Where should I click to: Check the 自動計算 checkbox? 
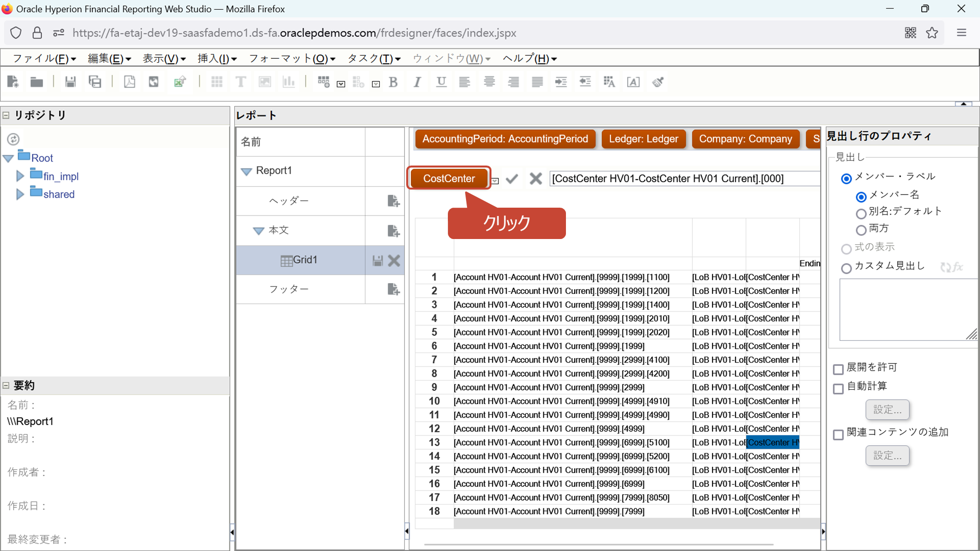pos(838,388)
